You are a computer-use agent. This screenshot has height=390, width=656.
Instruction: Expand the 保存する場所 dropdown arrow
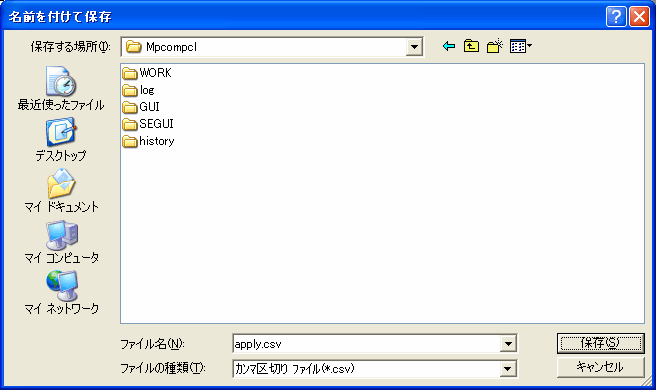click(x=414, y=47)
